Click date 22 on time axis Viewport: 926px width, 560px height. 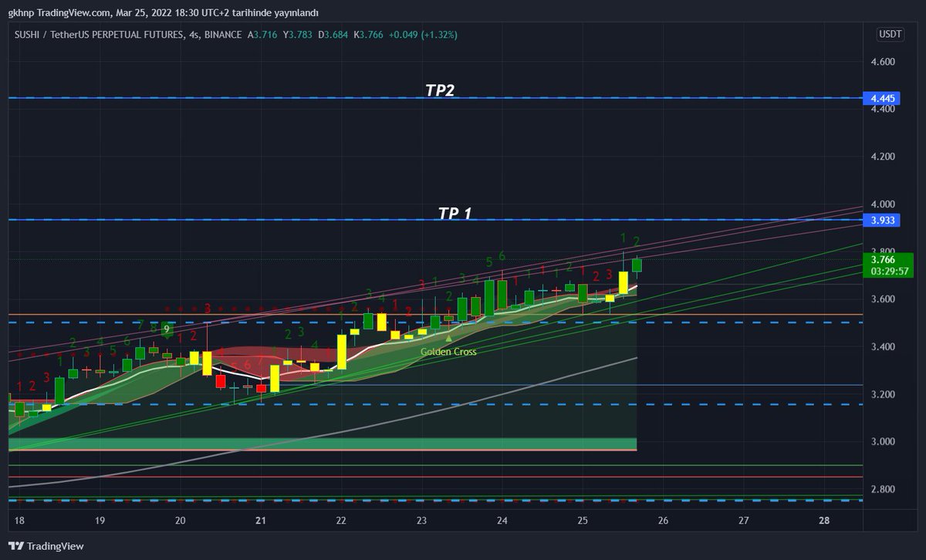point(341,521)
